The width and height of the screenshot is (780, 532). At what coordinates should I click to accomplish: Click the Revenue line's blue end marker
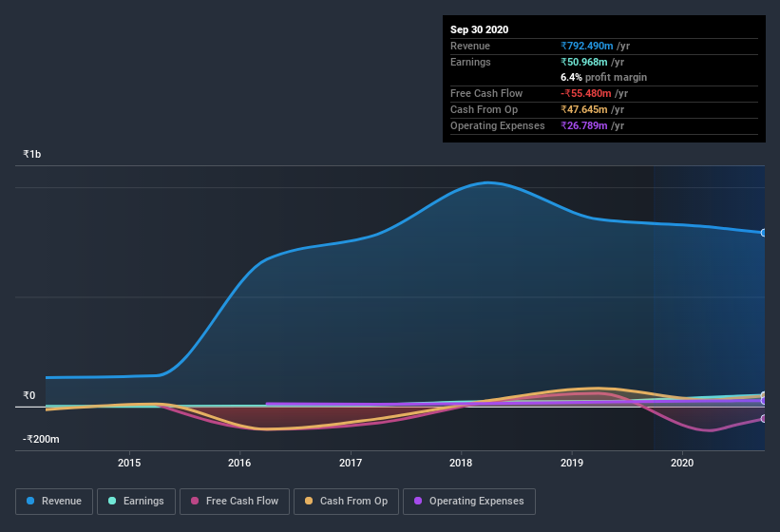pos(763,233)
